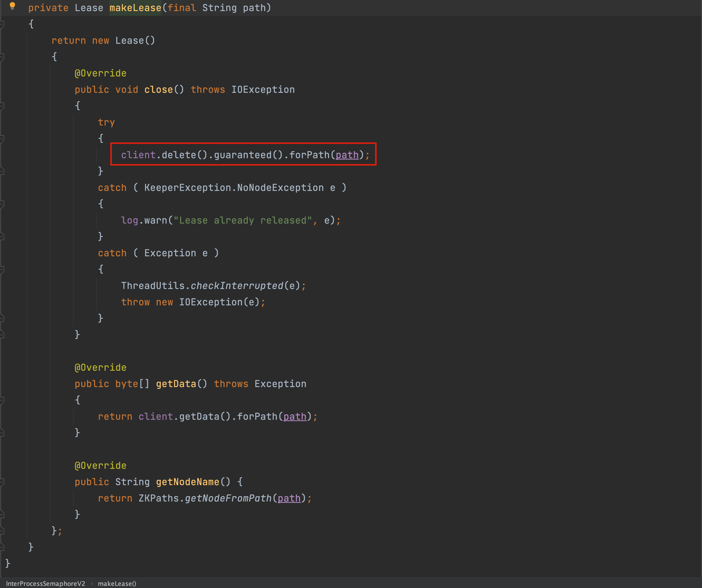Click the getNodeName method name
702x588 pixels.
tap(187, 482)
